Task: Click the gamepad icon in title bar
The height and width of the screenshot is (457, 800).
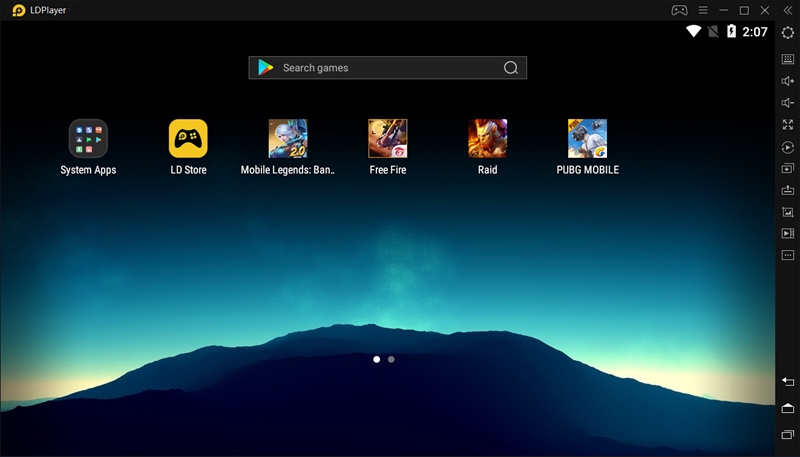Action: (679, 10)
